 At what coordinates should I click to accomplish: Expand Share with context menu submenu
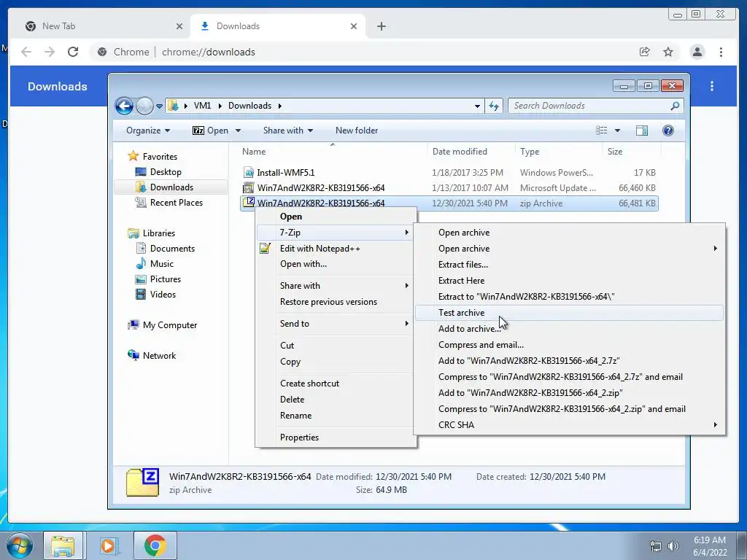pos(334,285)
